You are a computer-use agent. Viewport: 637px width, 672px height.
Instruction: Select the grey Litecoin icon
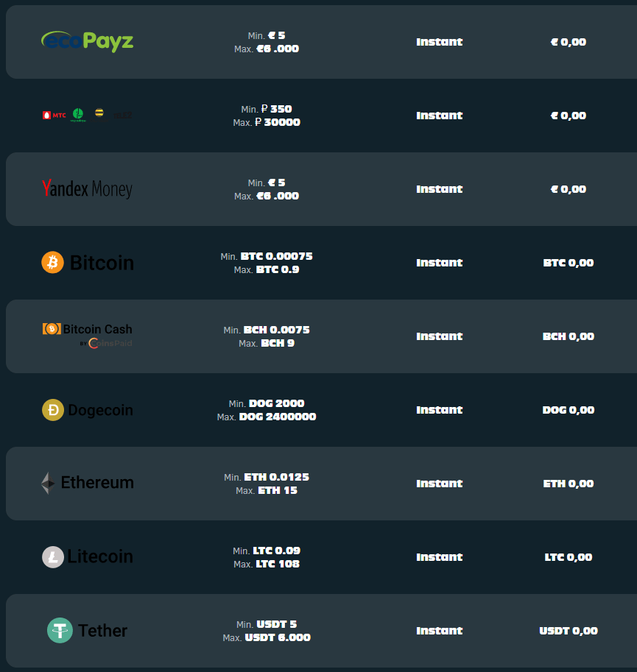[x=53, y=556]
